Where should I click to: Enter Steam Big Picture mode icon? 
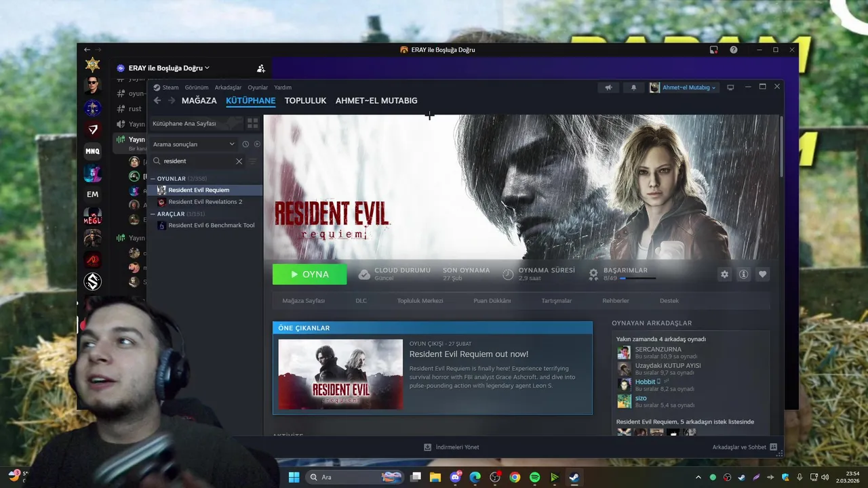coord(730,87)
